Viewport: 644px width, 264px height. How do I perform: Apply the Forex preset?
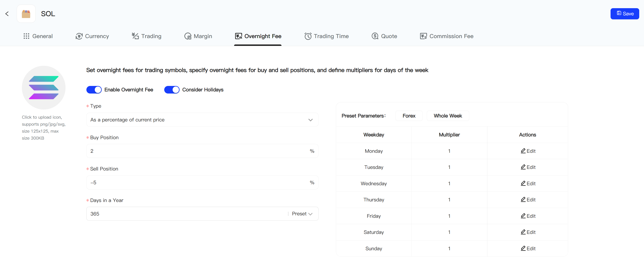coord(409,116)
